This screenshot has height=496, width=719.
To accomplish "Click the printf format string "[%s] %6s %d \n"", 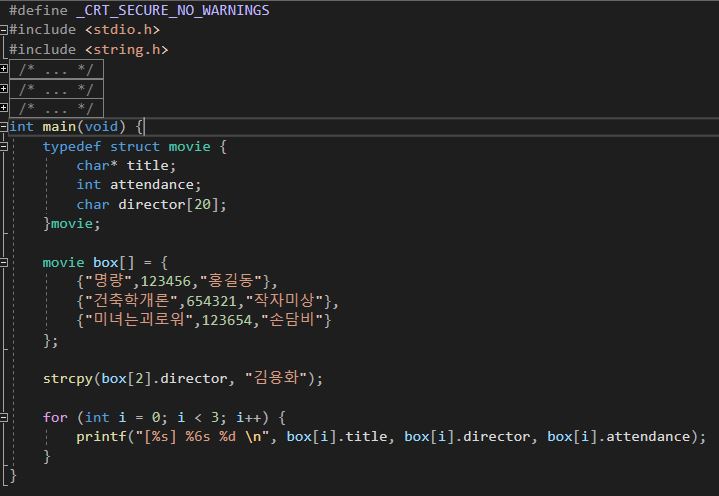I will [x=202, y=436].
